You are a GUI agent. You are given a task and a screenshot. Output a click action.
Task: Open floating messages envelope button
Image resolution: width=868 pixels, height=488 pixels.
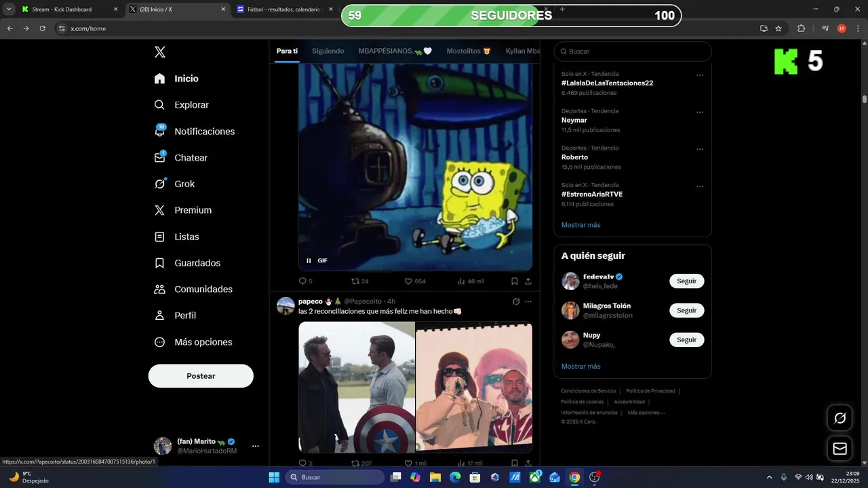point(840,449)
